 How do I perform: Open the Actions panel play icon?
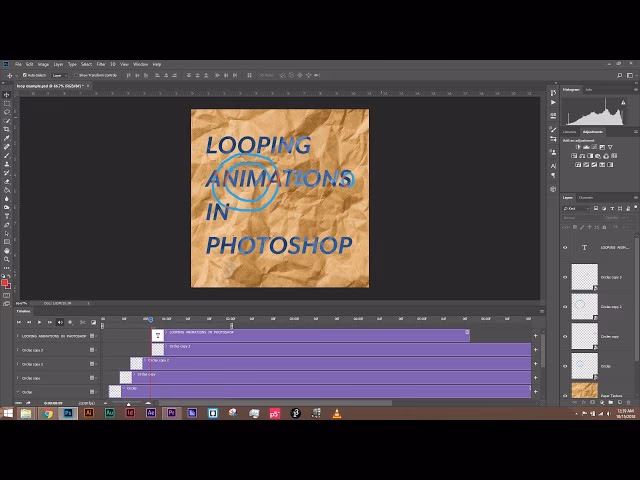tap(553, 102)
